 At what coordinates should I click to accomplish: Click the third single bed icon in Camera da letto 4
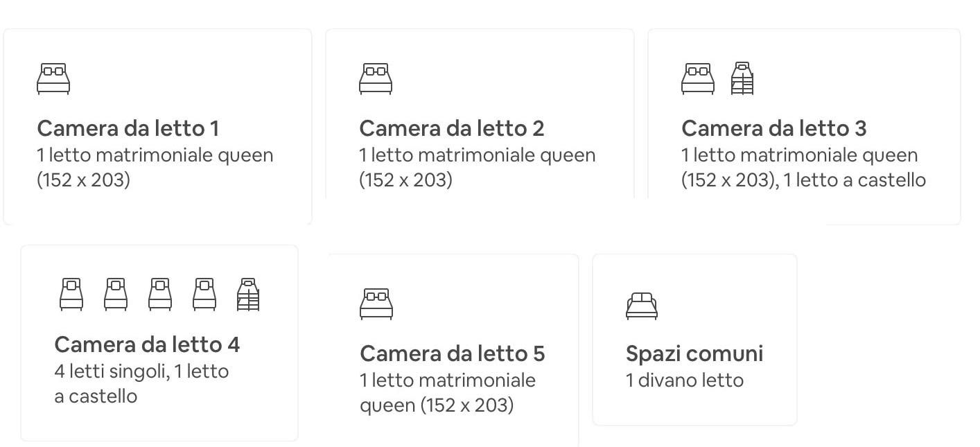click(x=160, y=295)
